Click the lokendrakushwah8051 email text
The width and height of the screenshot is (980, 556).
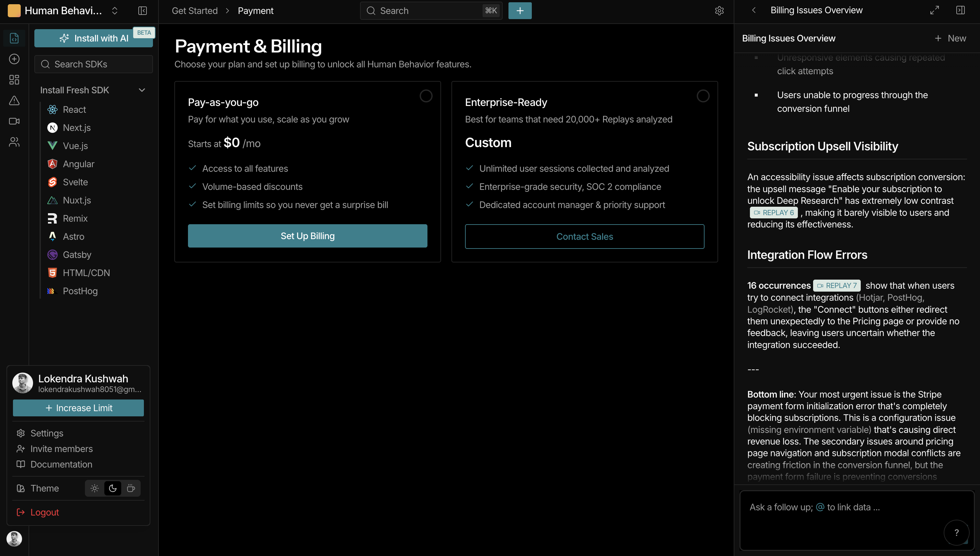tap(90, 389)
